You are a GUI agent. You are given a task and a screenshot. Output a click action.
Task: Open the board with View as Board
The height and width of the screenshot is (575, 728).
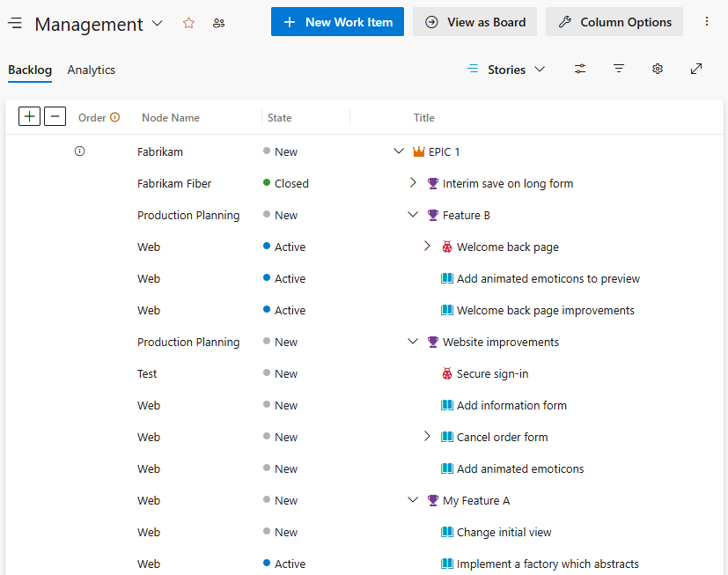474,21
